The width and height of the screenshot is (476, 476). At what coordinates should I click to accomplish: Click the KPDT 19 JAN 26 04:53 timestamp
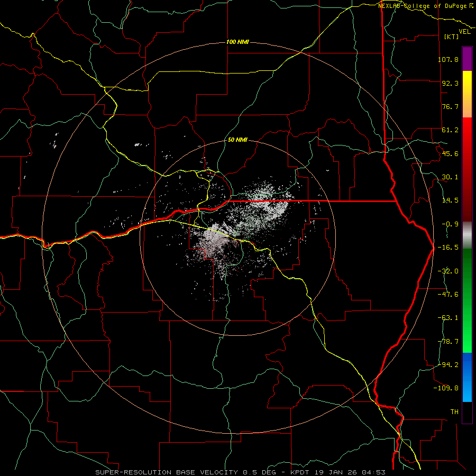pos(338,472)
